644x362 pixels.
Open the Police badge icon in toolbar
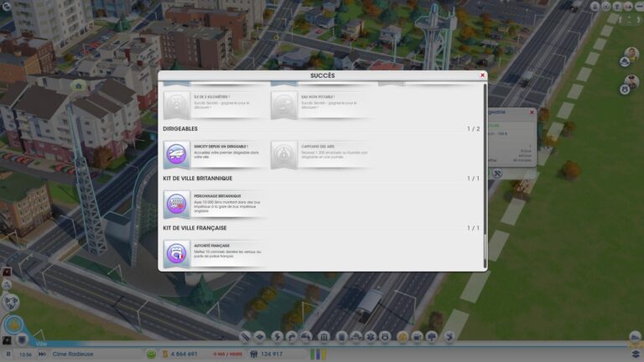pos(386,337)
